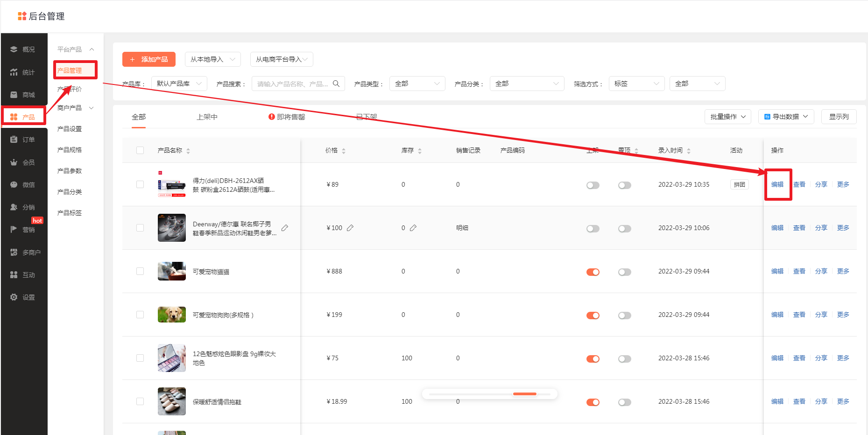Open the 微信 WeChat sidebar icon
868x435 pixels.
[x=14, y=185]
